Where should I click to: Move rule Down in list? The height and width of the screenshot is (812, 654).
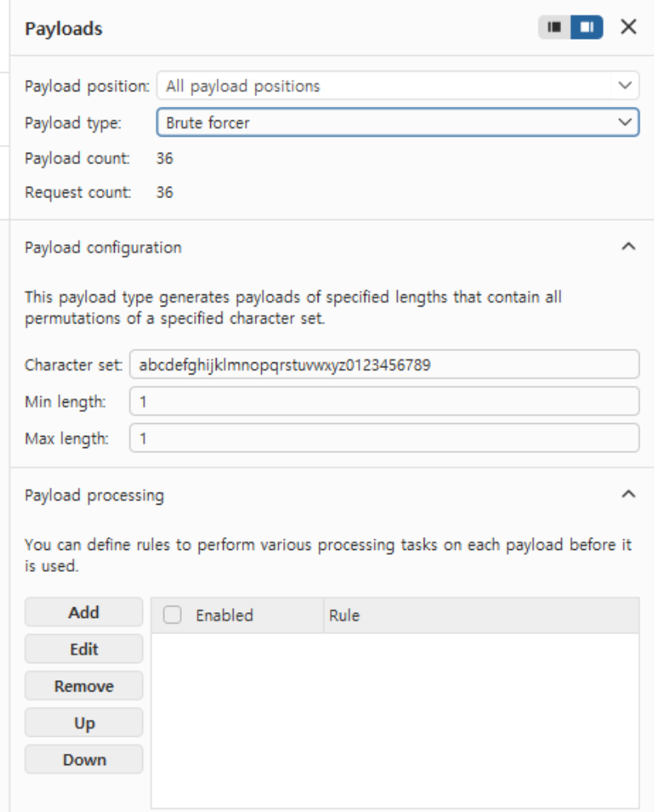[x=84, y=759]
